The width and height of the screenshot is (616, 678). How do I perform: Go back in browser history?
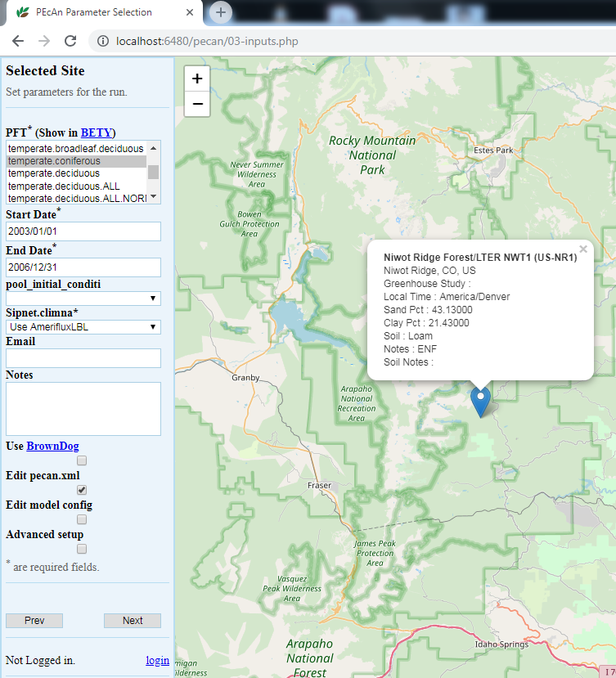18,41
